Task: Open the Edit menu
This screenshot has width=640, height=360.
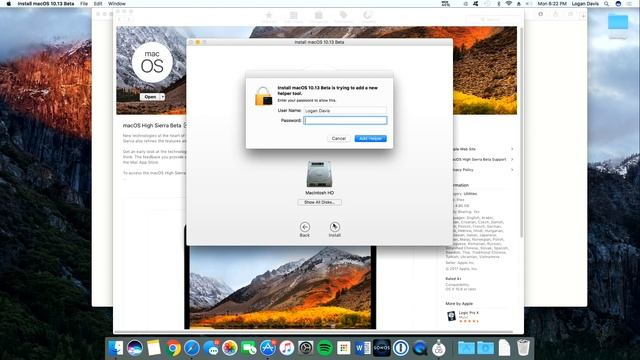Action: coord(98,4)
